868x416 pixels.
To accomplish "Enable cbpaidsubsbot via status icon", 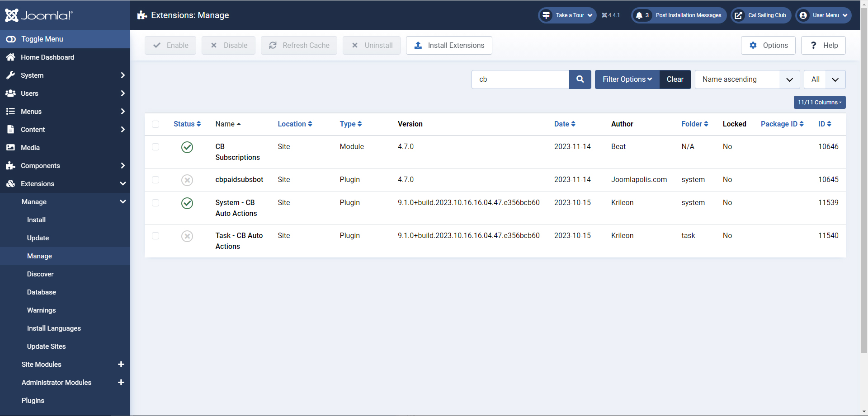I will point(187,180).
